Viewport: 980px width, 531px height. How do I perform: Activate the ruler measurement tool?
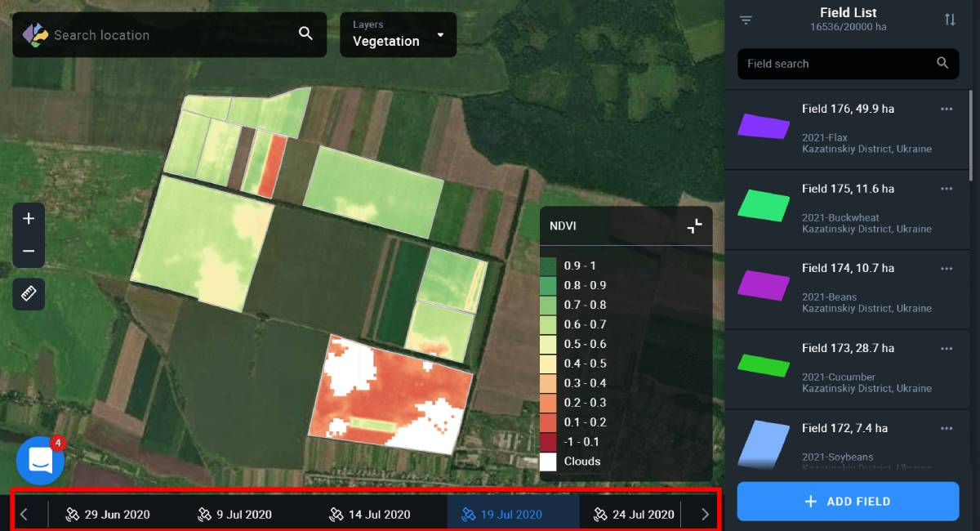click(x=29, y=294)
